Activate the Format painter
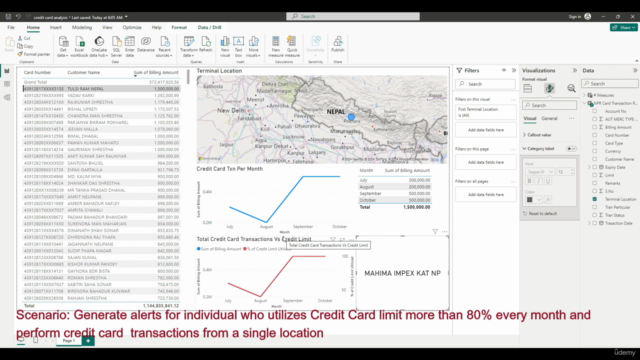Image resolution: width=640 pixels, height=360 pixels. point(33,54)
